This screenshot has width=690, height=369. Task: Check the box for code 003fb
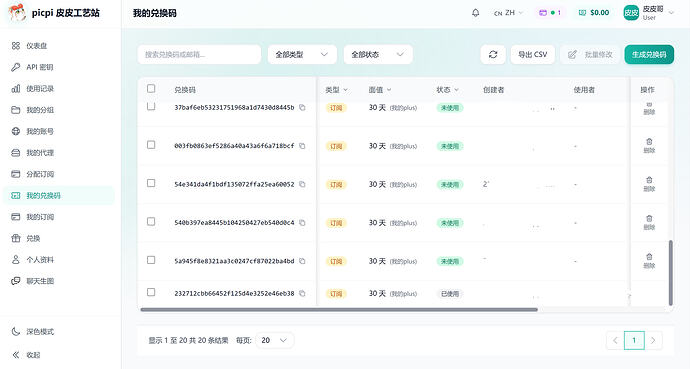[x=151, y=145]
